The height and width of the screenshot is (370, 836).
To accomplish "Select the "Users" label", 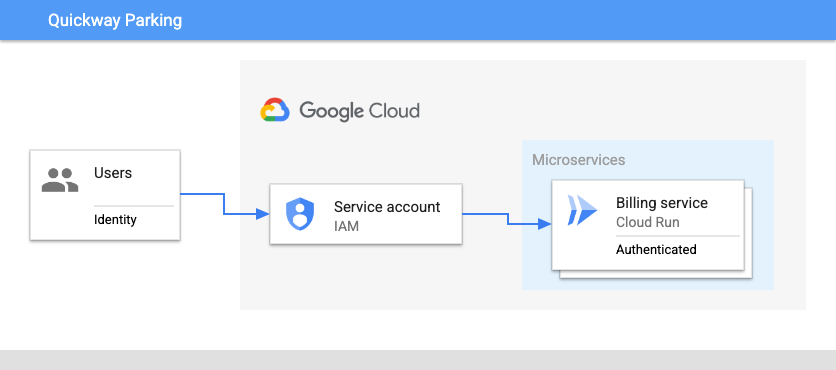I will tap(113, 173).
